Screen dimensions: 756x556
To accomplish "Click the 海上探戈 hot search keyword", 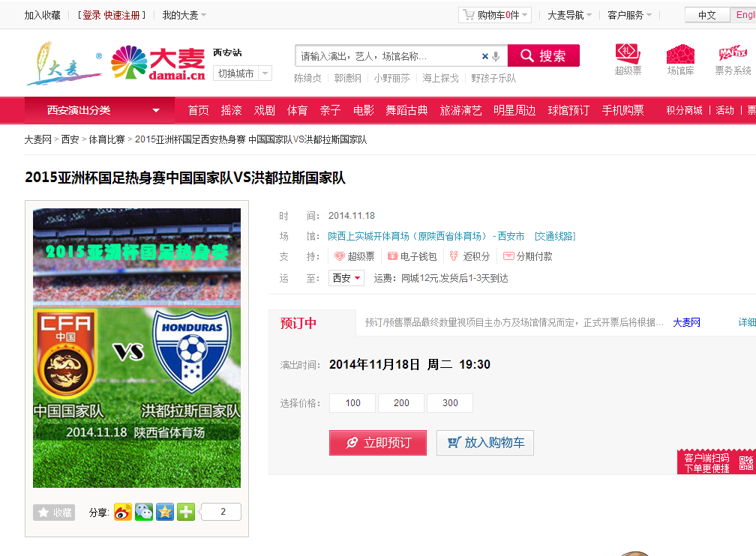I will tap(440, 78).
